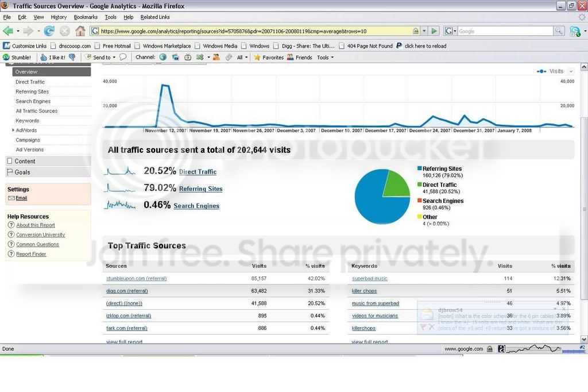Open the View menu
588x392 pixels.
(x=38, y=17)
